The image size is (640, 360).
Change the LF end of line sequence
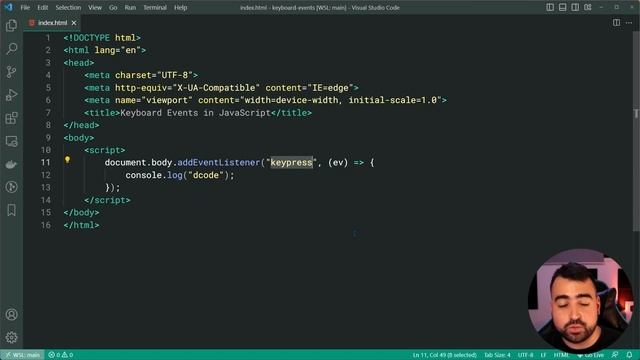click(x=543, y=355)
